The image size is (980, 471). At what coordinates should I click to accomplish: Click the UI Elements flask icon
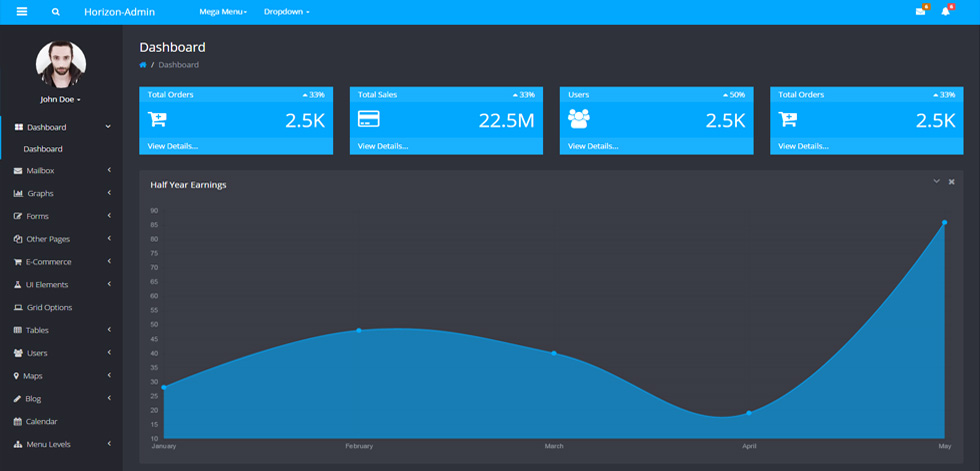18,284
